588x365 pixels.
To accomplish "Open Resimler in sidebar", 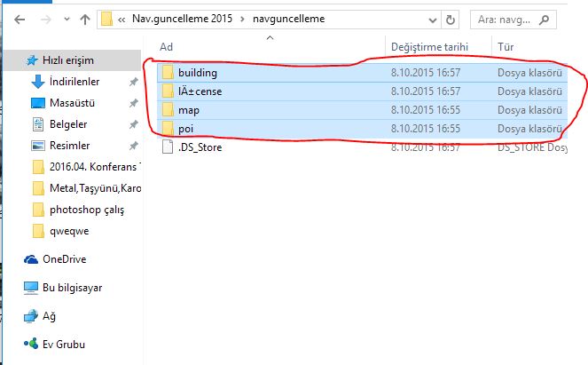I will coord(69,146).
